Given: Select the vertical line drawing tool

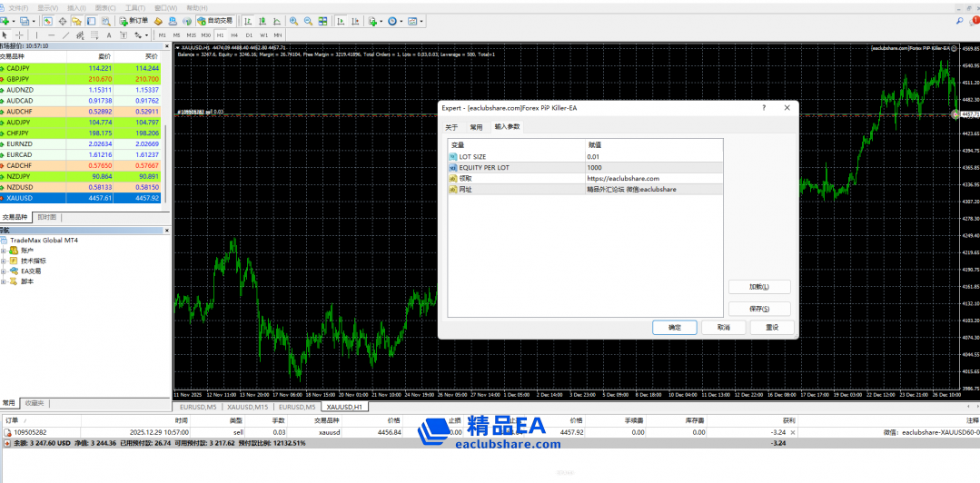Looking at the screenshot, I should [37, 35].
